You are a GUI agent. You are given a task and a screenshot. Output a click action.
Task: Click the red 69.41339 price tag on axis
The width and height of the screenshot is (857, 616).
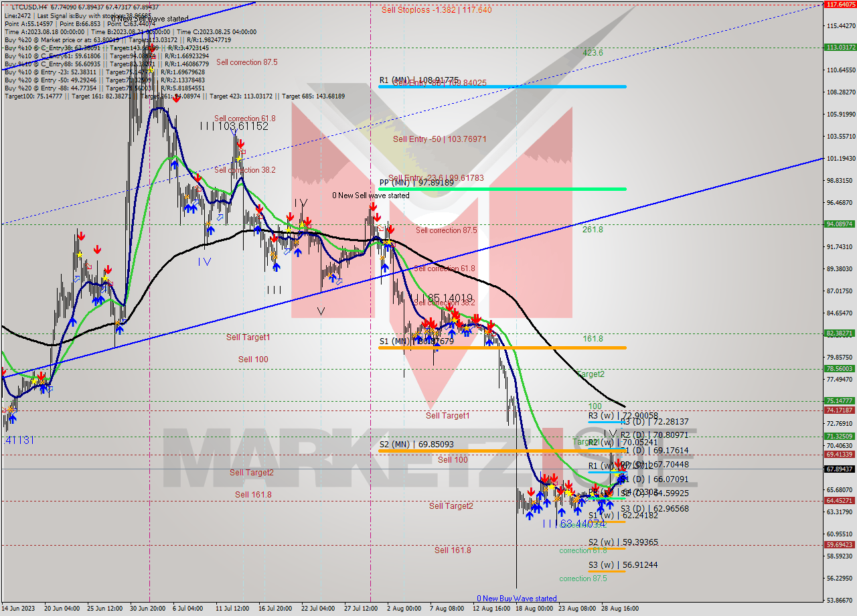click(840, 455)
